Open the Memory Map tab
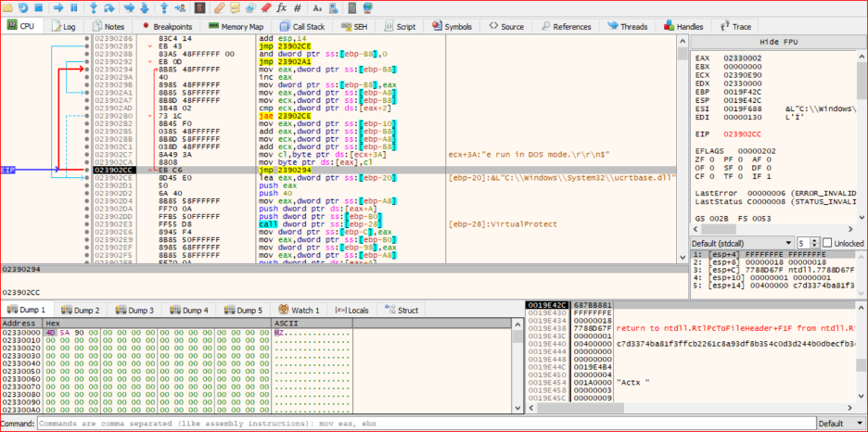 [236, 26]
